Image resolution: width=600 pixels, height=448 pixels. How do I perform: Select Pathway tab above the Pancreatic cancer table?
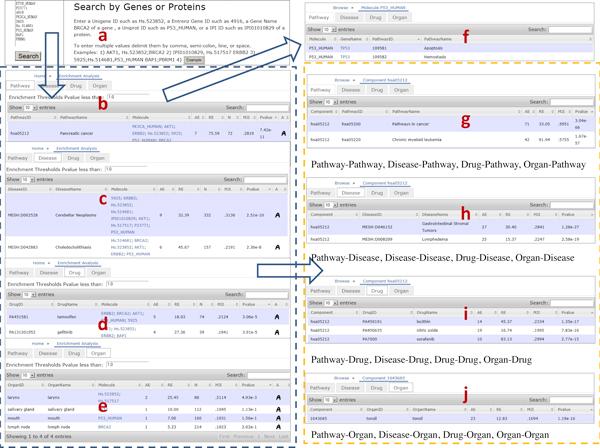point(20,86)
